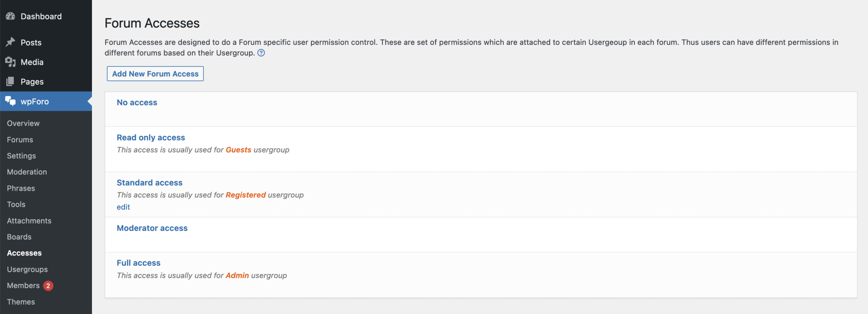Open the Settings entry under wpForo

21,156
